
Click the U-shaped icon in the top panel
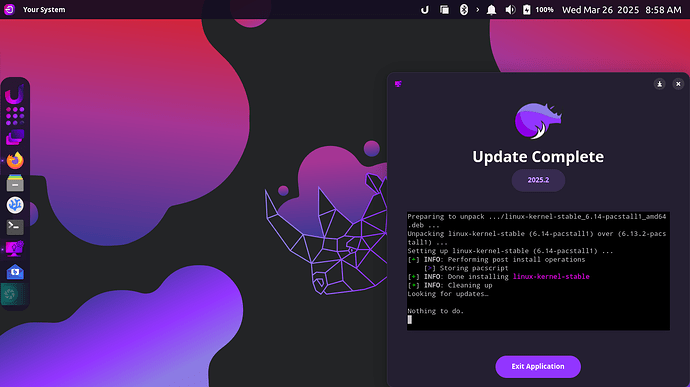425,9
